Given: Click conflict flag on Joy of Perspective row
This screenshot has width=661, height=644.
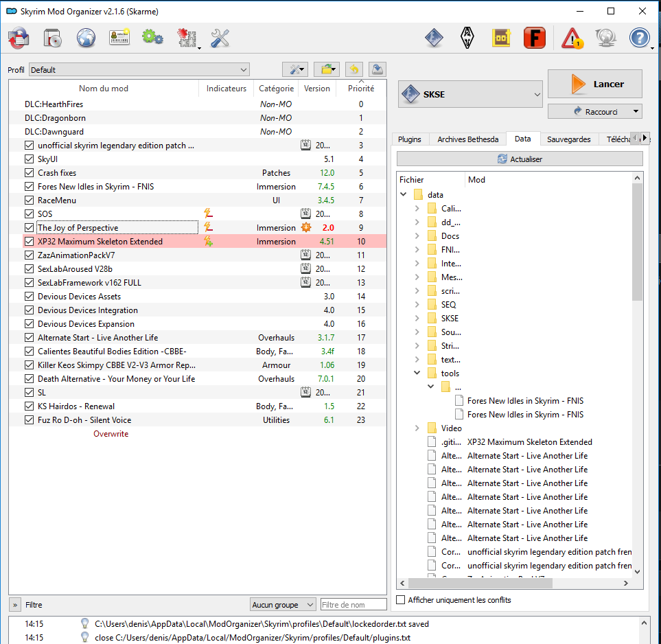Looking at the screenshot, I should coord(208,228).
